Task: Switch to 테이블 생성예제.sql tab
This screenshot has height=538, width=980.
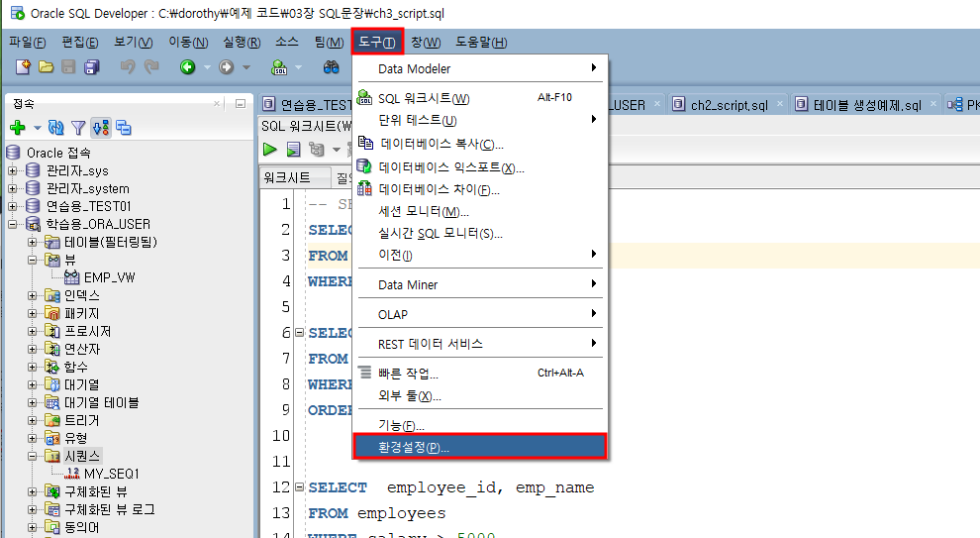Action: 867,105
